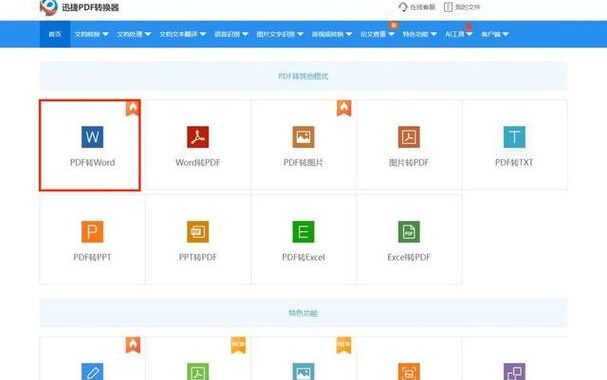Expand the 文档文本翻译 menu
607x380 pixels.
(x=183, y=34)
